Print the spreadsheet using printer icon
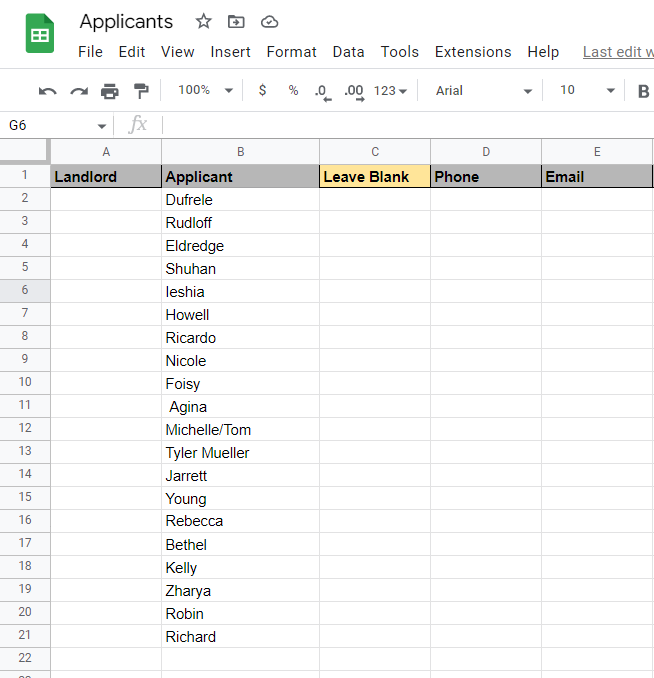The image size is (654, 678). 110,91
